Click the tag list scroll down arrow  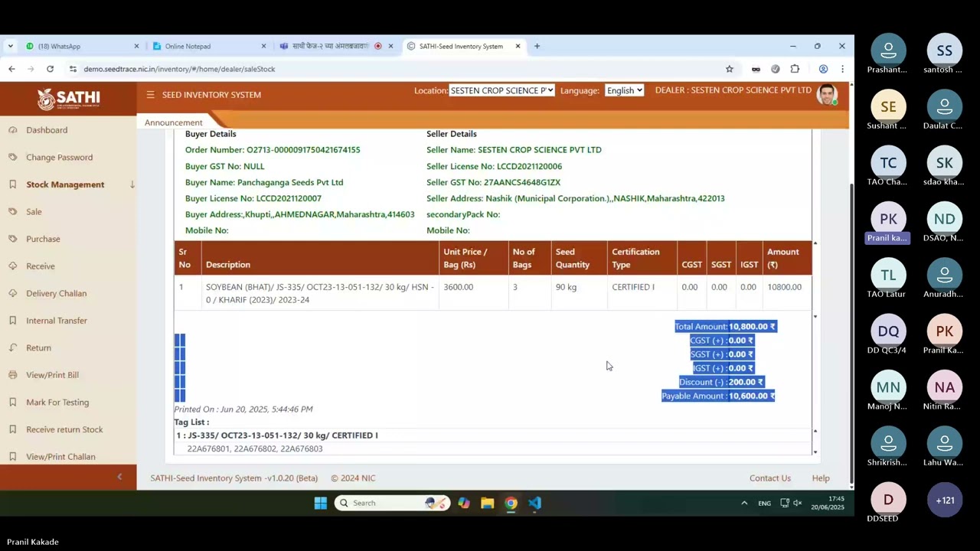click(x=815, y=452)
